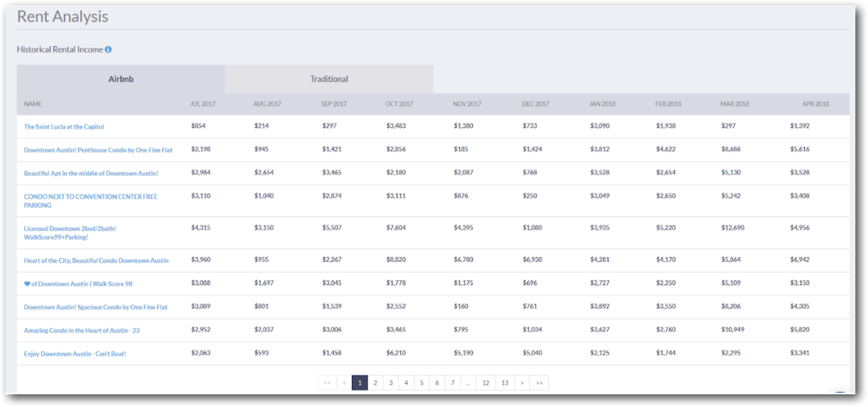
Task: Click the NAME column header
Action: [33, 104]
